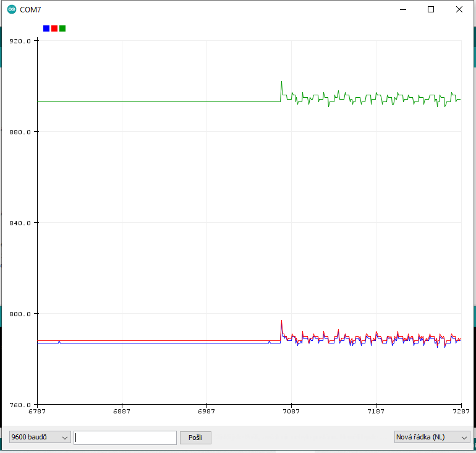476x453 pixels.
Task: Minimize the COM7 plotter window
Action: click(403, 10)
